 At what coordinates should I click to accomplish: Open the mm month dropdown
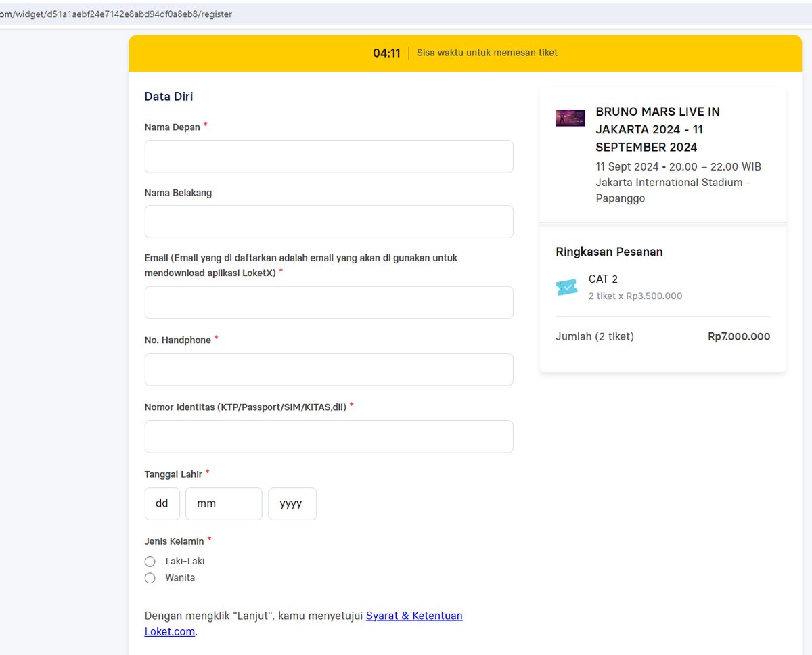(x=224, y=503)
